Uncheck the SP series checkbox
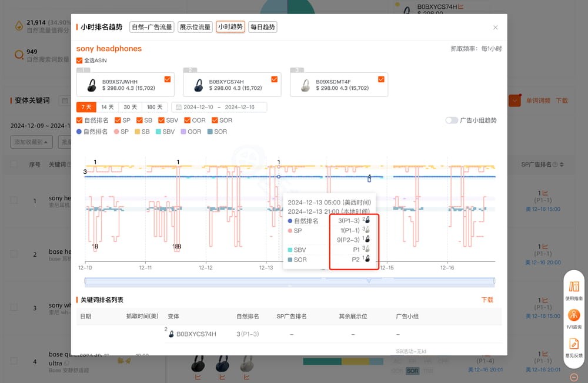 (x=118, y=120)
